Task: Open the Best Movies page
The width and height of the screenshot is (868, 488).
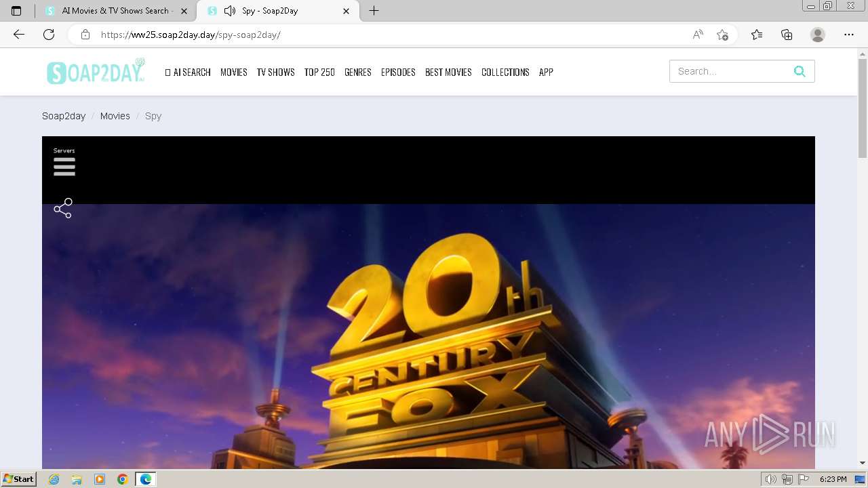Action: [448, 72]
